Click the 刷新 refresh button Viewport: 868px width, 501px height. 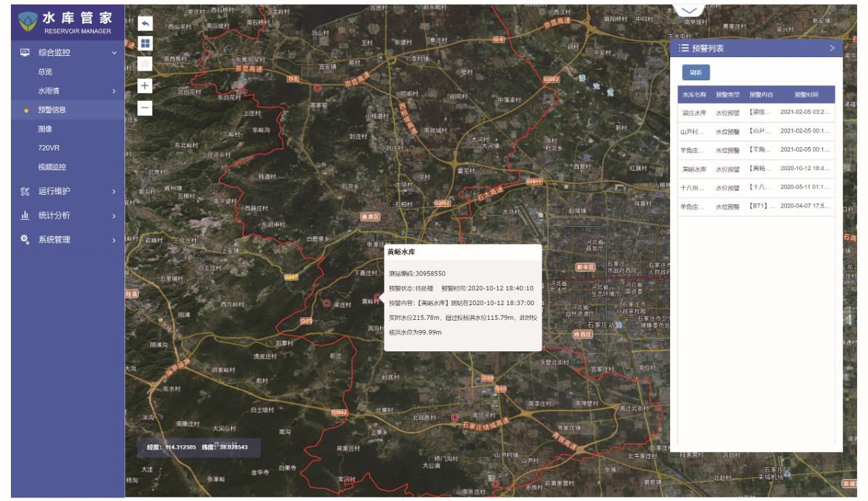click(x=695, y=72)
